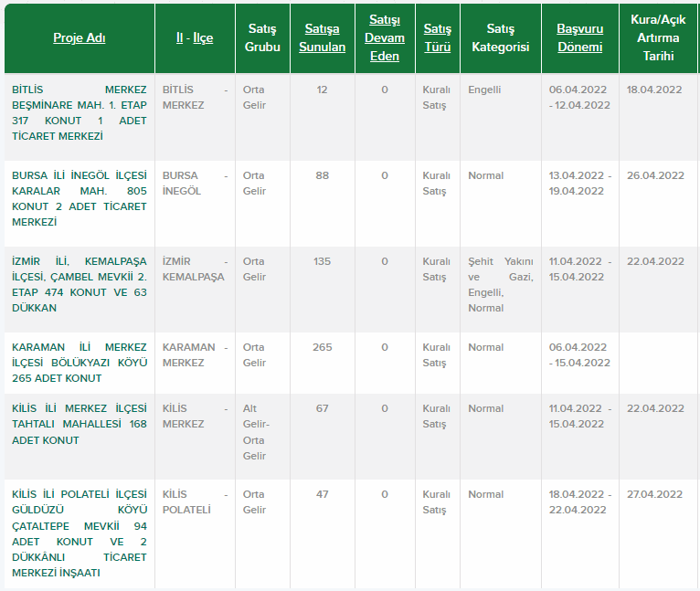
Task: Sort by Satışa Sunulan column header
Action: [x=322, y=38]
